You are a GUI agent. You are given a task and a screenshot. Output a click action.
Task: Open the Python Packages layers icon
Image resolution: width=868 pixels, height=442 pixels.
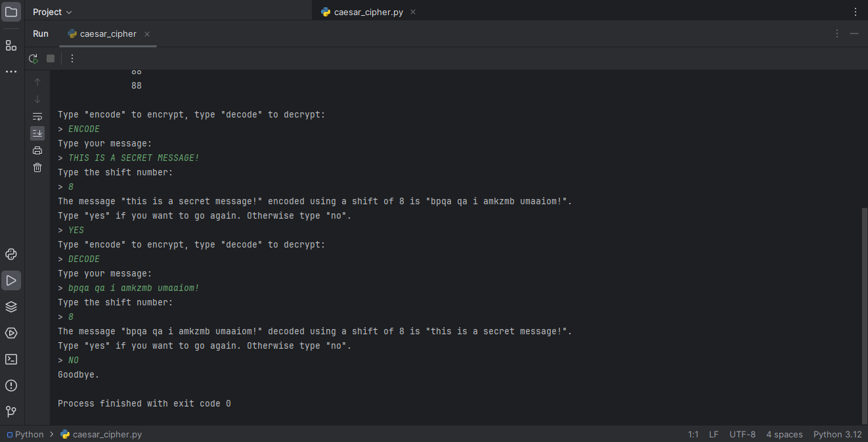point(11,307)
